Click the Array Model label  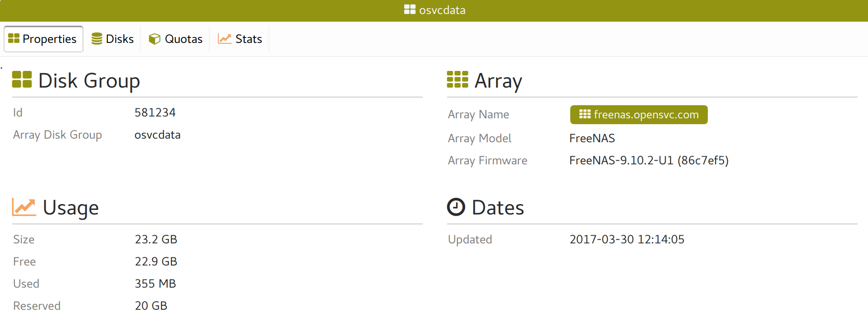479,138
